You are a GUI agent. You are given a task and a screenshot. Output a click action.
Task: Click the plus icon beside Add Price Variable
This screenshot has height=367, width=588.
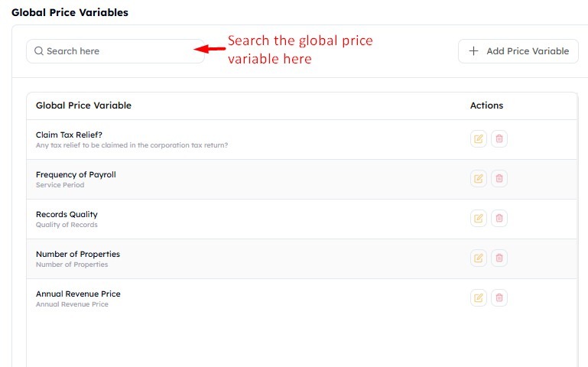point(473,51)
